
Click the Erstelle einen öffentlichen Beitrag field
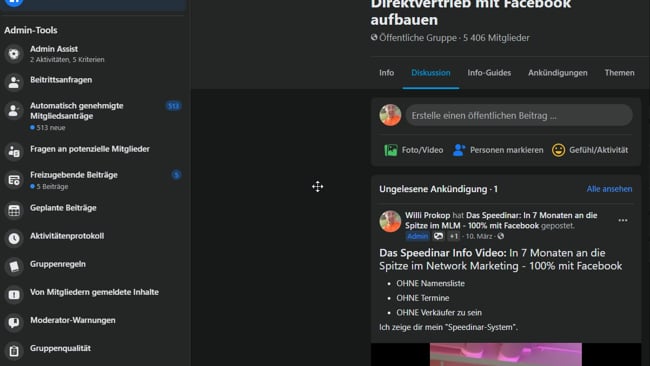[519, 116]
